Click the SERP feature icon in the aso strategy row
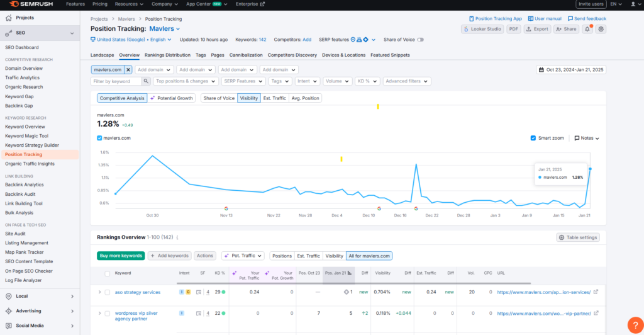The height and width of the screenshot is (335, 644). 199,292
